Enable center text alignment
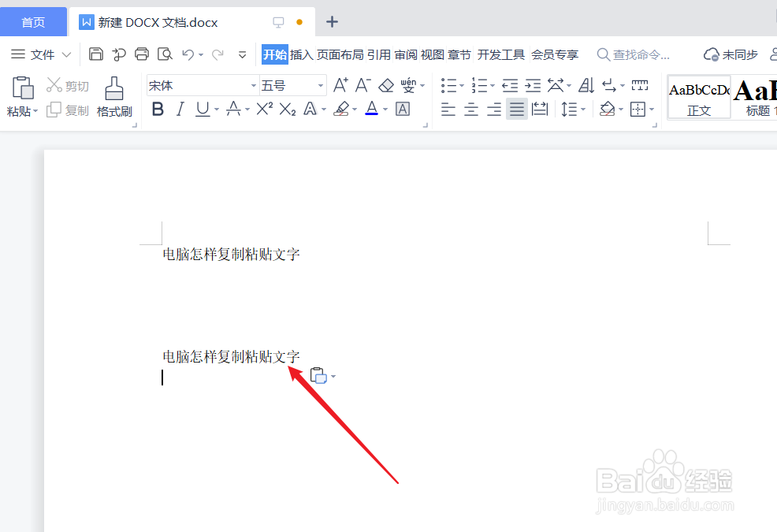This screenshot has width=777, height=532. (x=470, y=110)
